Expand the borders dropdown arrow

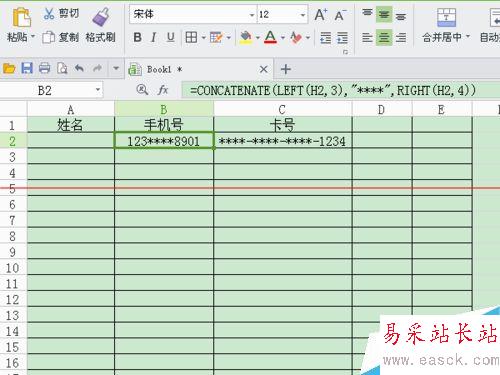(203, 38)
